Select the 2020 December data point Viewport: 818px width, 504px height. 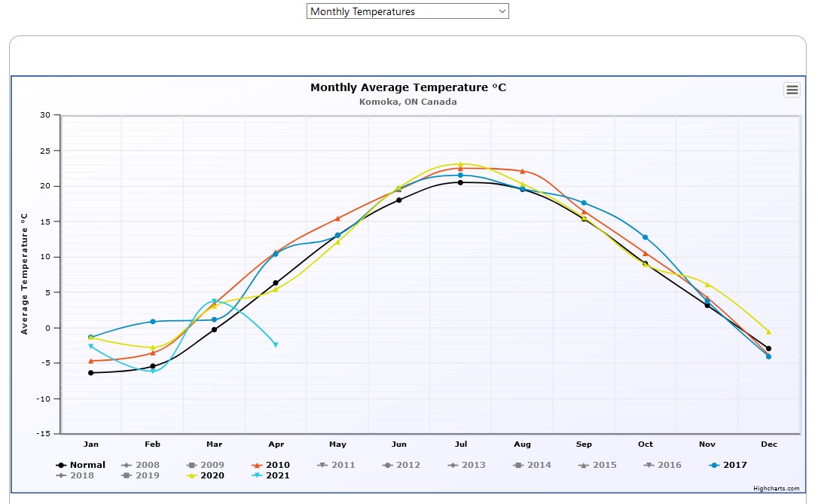(x=768, y=331)
